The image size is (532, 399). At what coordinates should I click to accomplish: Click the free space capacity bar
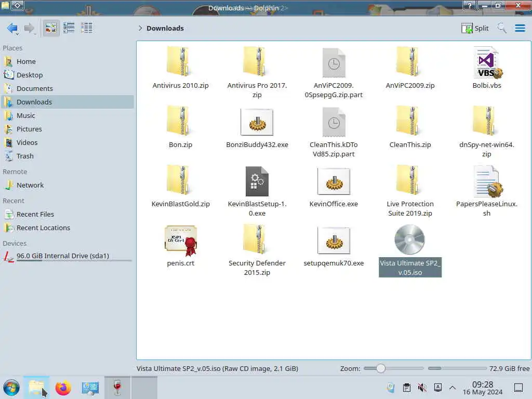coord(457,368)
